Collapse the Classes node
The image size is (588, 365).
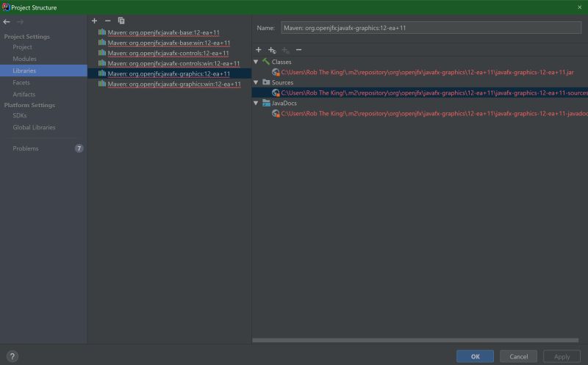[256, 62]
